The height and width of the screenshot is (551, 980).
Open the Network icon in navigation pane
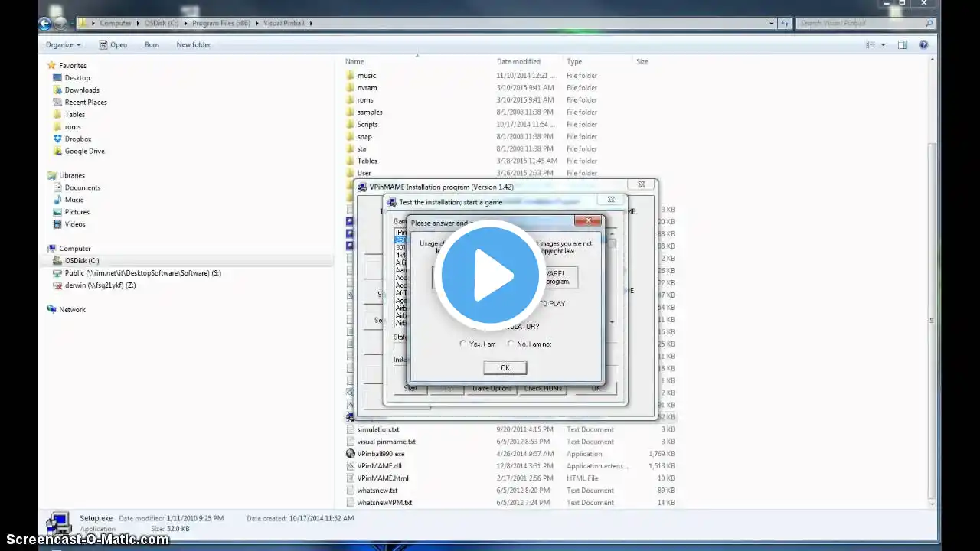pyautogui.click(x=51, y=310)
